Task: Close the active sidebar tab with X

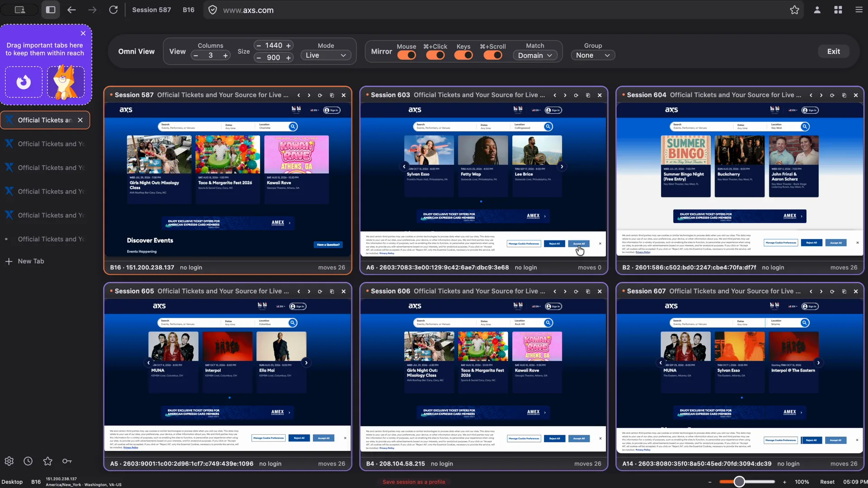Action: (x=80, y=120)
